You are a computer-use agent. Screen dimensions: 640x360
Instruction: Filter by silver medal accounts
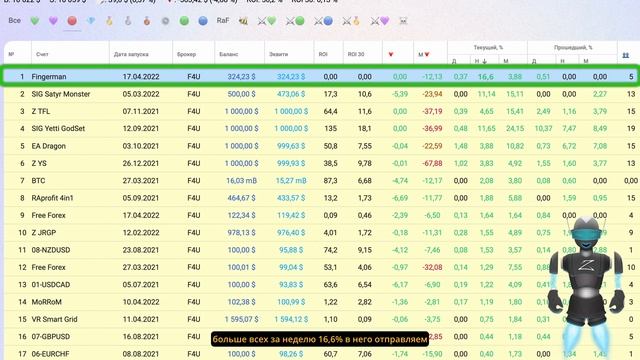point(128,21)
